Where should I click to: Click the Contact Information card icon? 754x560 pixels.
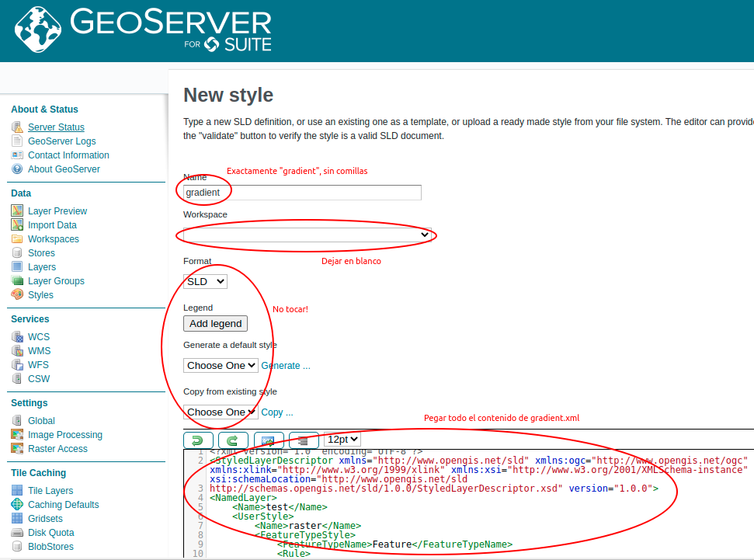click(17, 155)
